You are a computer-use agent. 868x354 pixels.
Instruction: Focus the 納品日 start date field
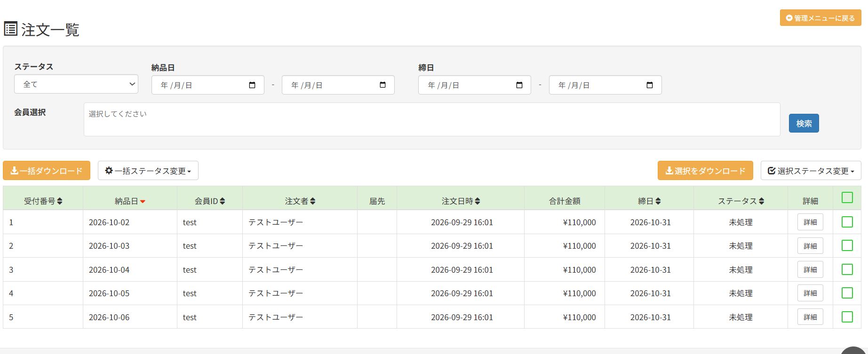pyautogui.click(x=208, y=85)
